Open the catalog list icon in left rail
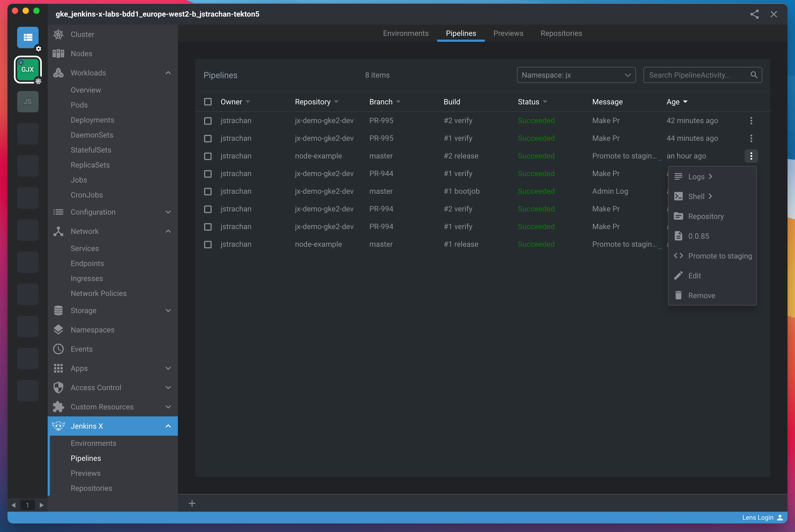 pyautogui.click(x=28, y=37)
